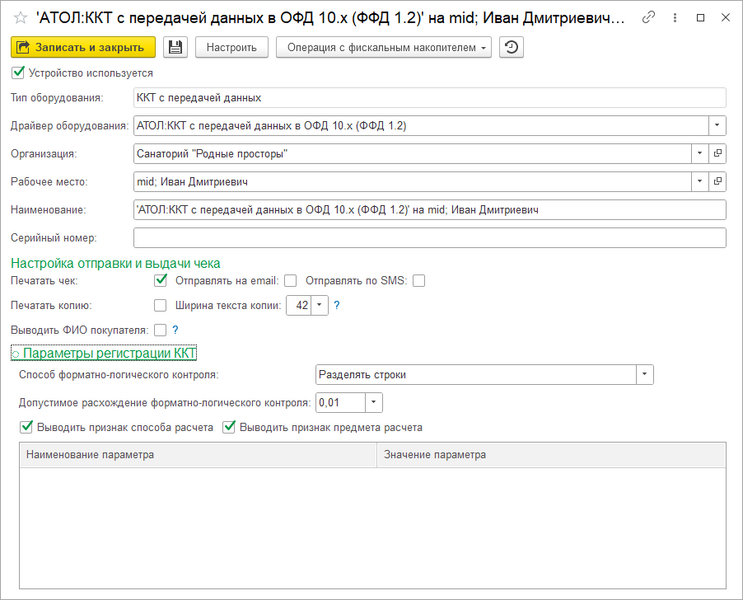This screenshot has height=600, width=743.
Task: Open Операция с фискальным накопителем menu
Action: point(384,47)
